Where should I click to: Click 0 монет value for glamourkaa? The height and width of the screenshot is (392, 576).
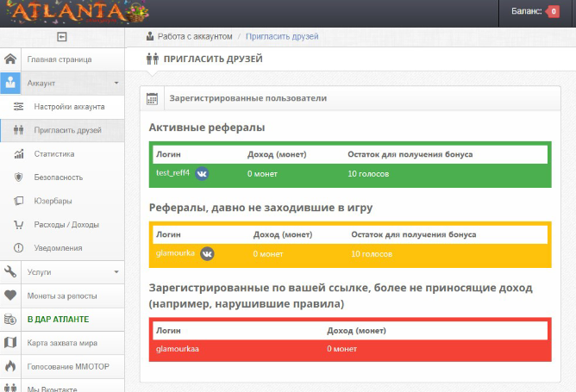(x=342, y=349)
